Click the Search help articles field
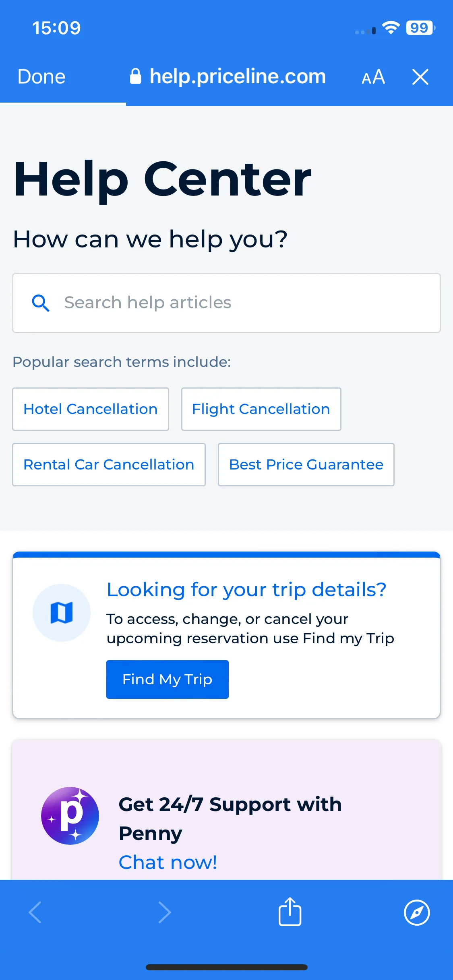This screenshot has height=980, width=453. click(226, 303)
